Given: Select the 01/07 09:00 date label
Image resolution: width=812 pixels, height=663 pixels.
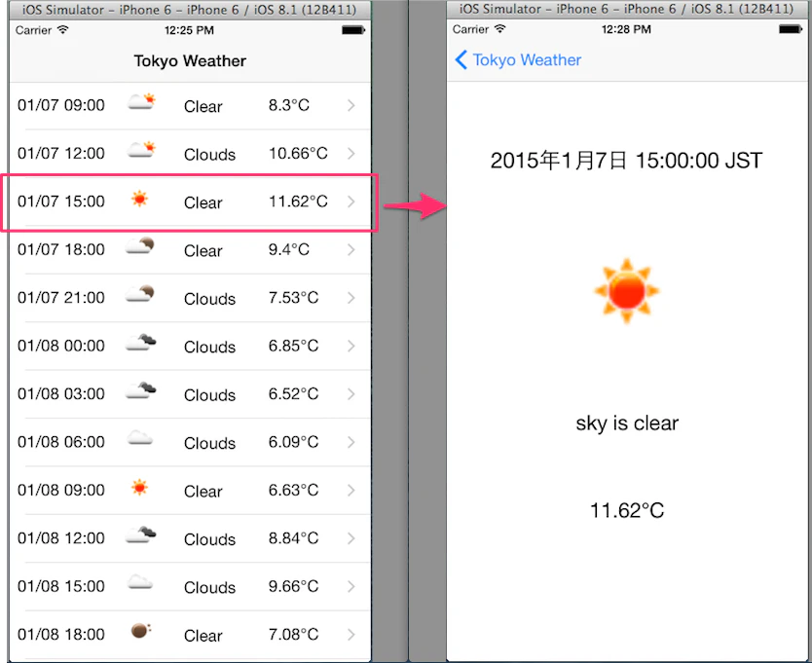Looking at the screenshot, I should click(x=61, y=105).
